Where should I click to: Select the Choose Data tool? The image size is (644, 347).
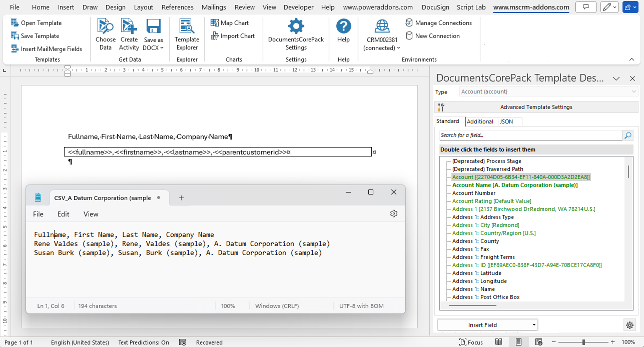[x=105, y=34]
